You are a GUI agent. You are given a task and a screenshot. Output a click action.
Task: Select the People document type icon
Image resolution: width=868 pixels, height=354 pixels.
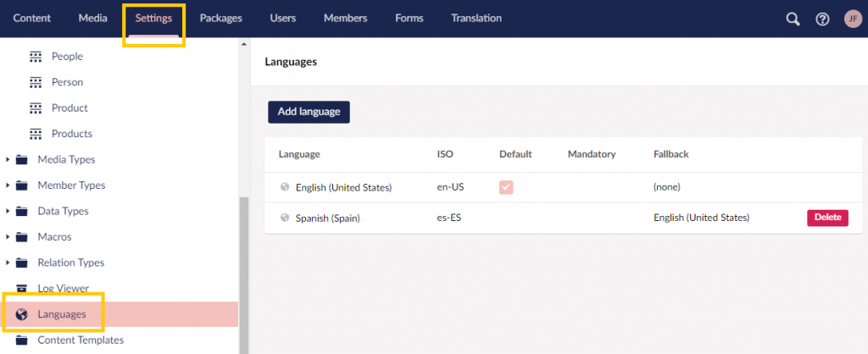[36, 57]
